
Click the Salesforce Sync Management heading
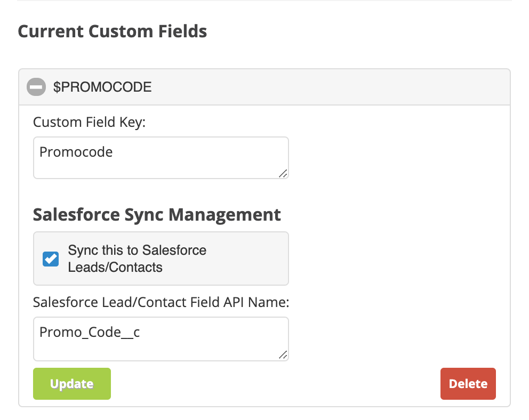tap(157, 214)
